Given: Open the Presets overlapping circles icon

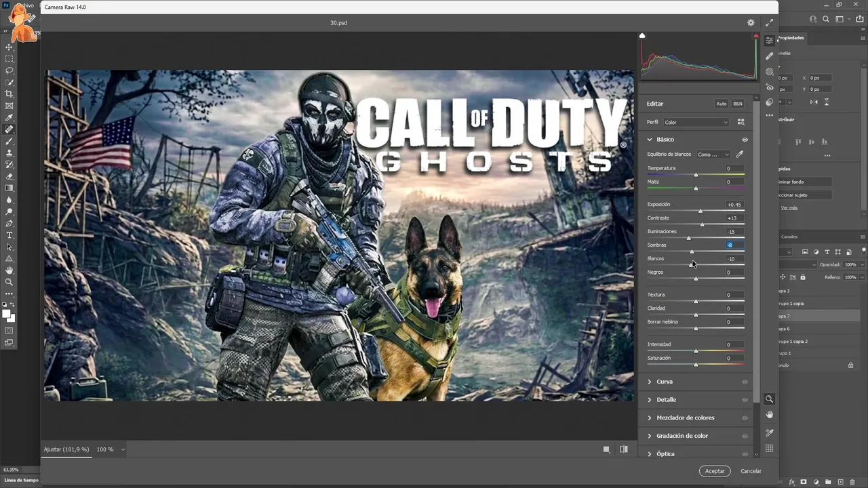Looking at the screenshot, I should coord(769,102).
